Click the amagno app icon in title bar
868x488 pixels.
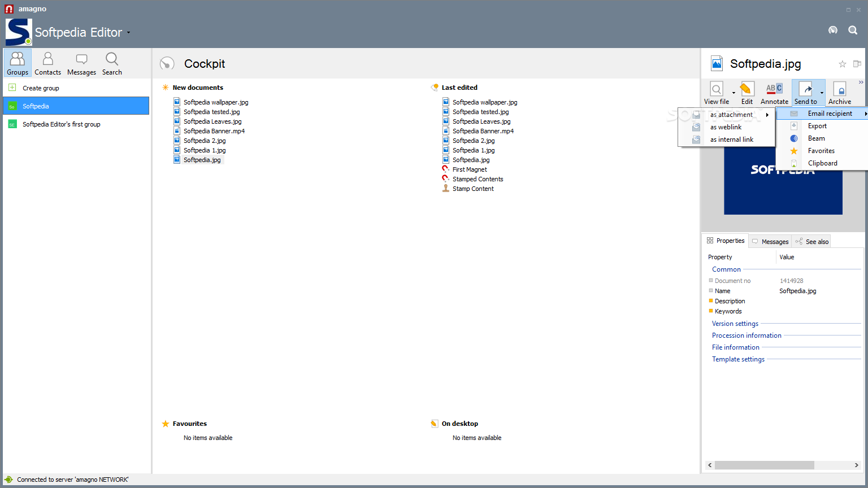pos(9,9)
